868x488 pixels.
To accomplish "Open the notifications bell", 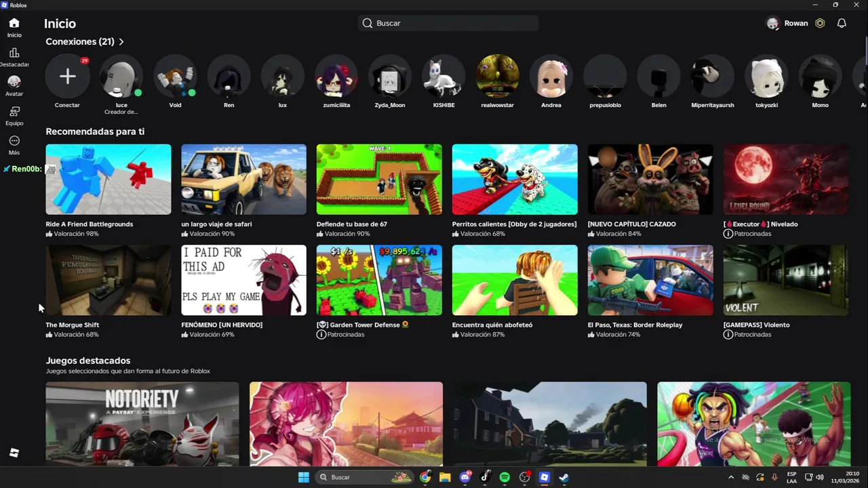I will click(x=842, y=23).
